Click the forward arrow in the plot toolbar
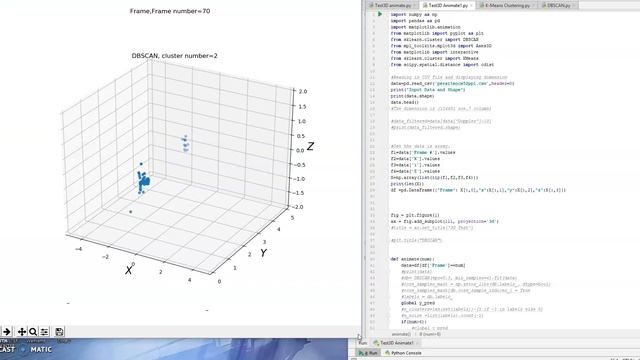Image resolution: width=640 pixels, height=360 pixels. 7,332
